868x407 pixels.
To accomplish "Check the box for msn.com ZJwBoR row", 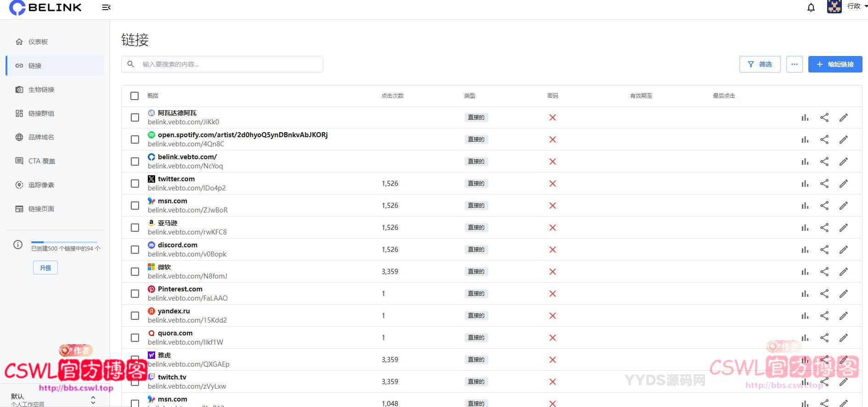I will (134, 206).
